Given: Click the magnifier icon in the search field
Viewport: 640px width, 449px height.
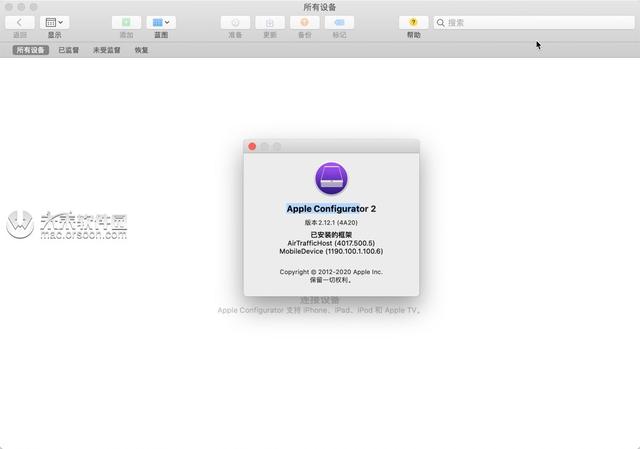Looking at the screenshot, I should [x=440, y=23].
